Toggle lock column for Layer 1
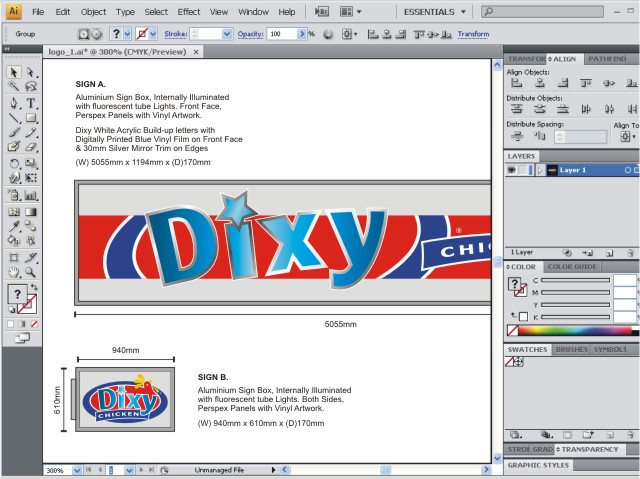The width and height of the screenshot is (640, 479). (524, 170)
